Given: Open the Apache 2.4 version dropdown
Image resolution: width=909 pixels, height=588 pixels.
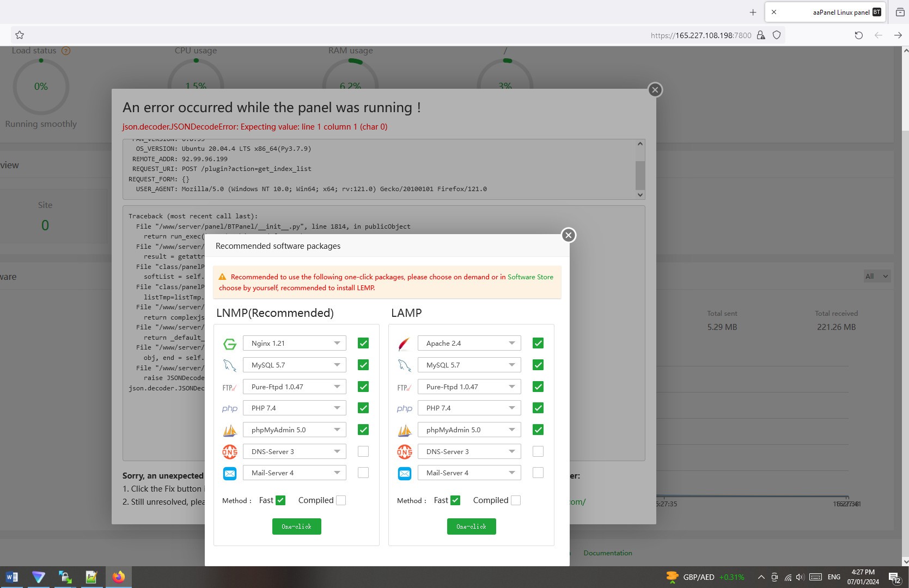Looking at the screenshot, I should pyautogui.click(x=469, y=343).
